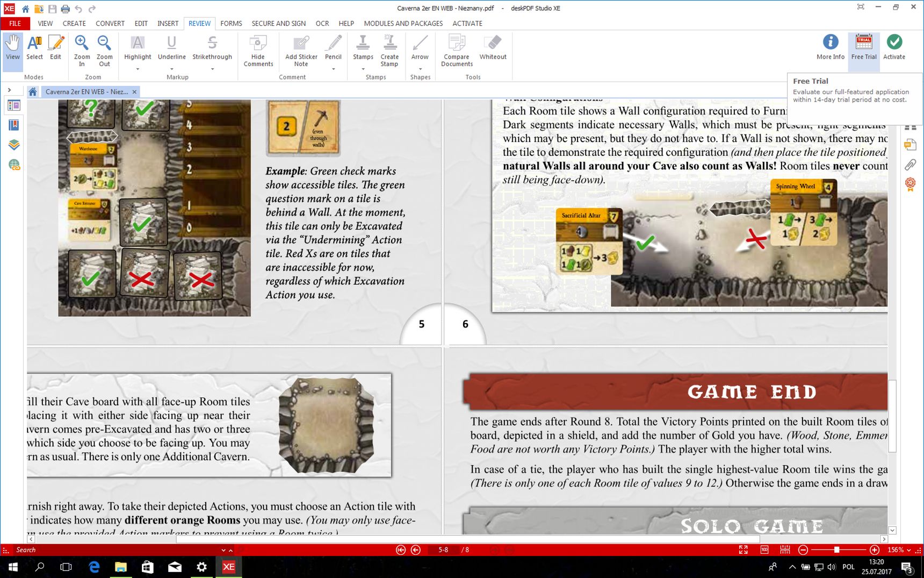Expand the Underline dropdown arrow
Viewport: 924px width, 578px height.
point(172,69)
